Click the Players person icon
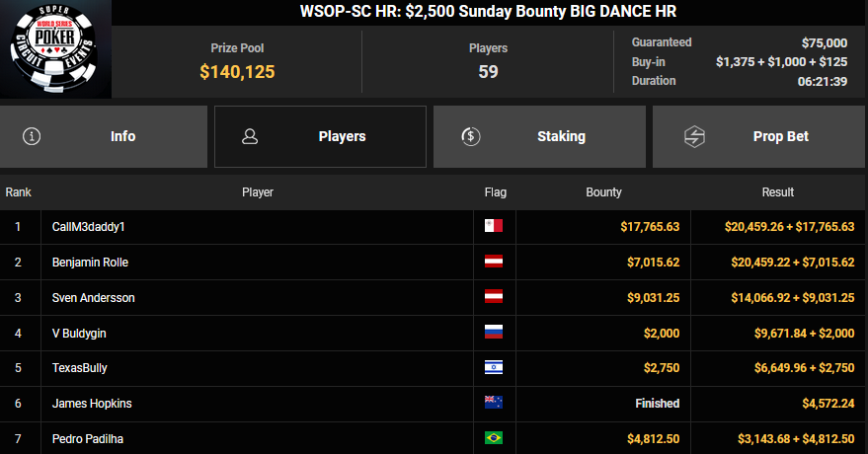The image size is (868, 454). coord(251,136)
